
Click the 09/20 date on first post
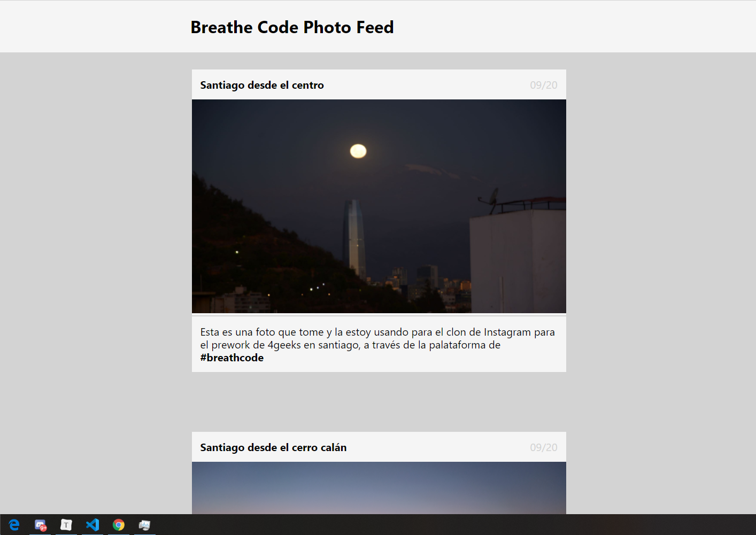pyautogui.click(x=544, y=85)
